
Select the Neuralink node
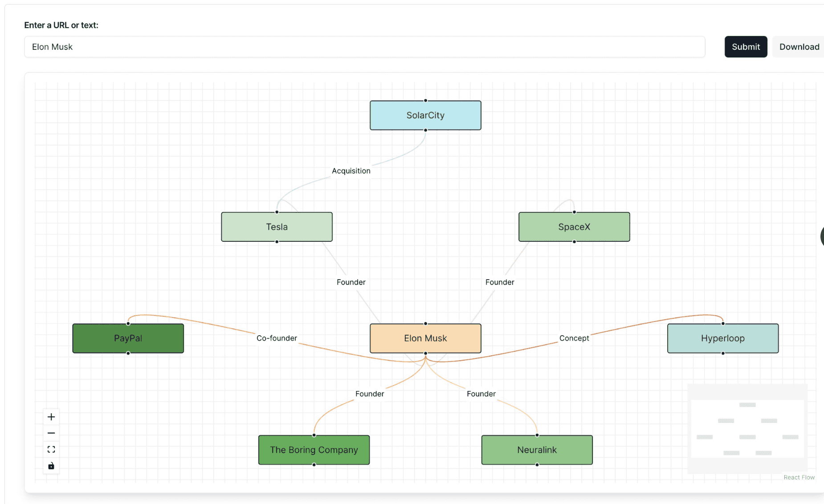537,450
